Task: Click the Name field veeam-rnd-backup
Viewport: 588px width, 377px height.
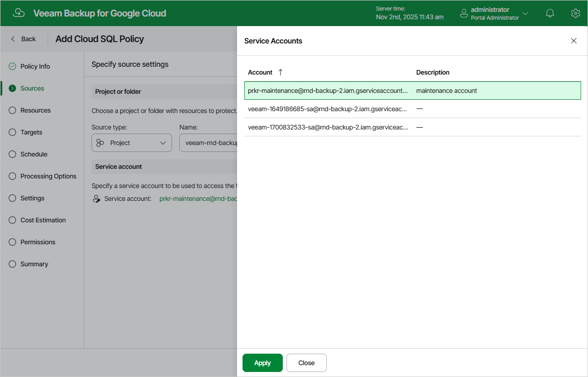Action: click(208, 143)
